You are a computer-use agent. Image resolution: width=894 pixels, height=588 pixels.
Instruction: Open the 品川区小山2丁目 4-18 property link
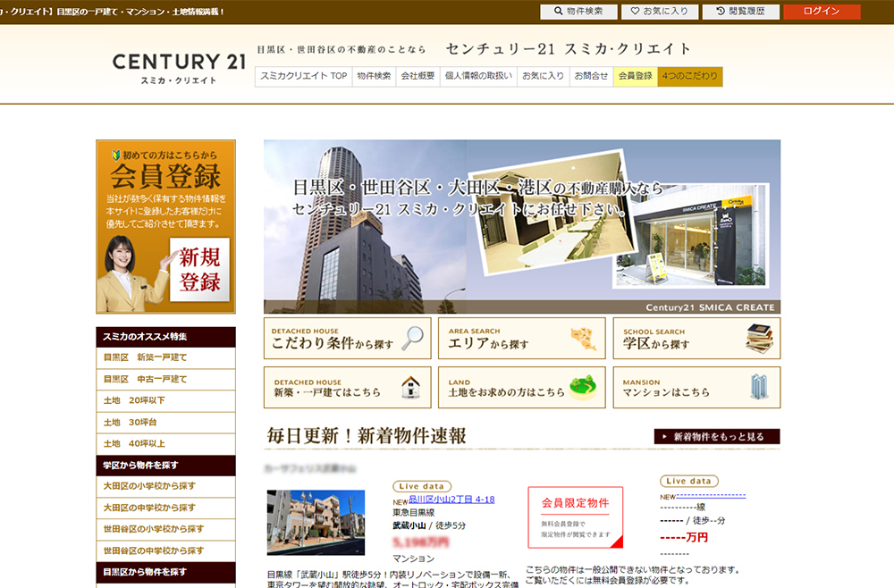pyautogui.click(x=451, y=500)
